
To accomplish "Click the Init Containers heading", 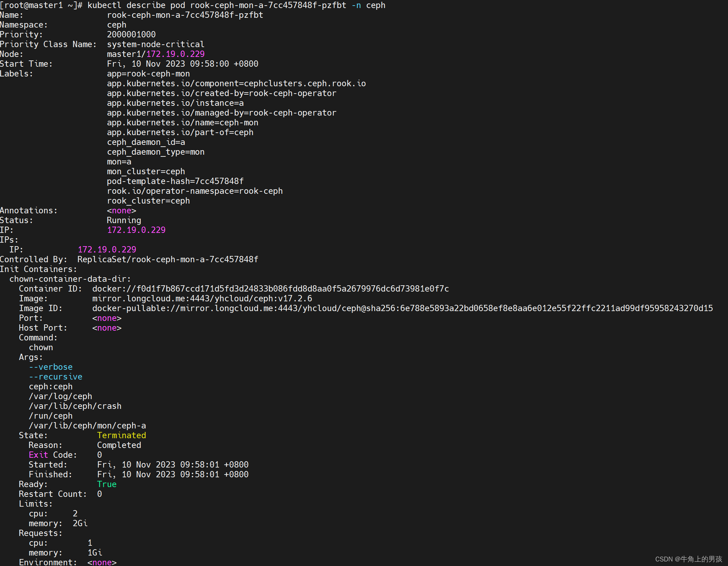I will 38,269.
